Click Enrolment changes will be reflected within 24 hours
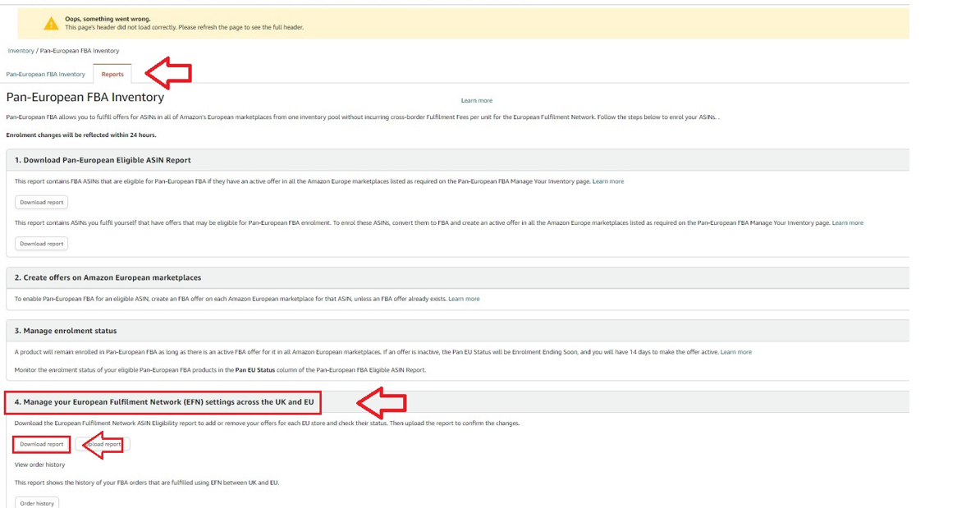 [81, 135]
